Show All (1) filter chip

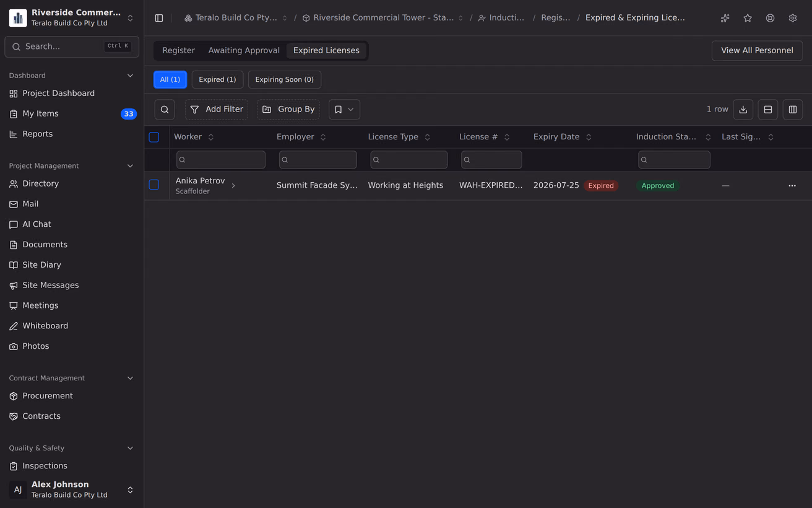tap(170, 79)
